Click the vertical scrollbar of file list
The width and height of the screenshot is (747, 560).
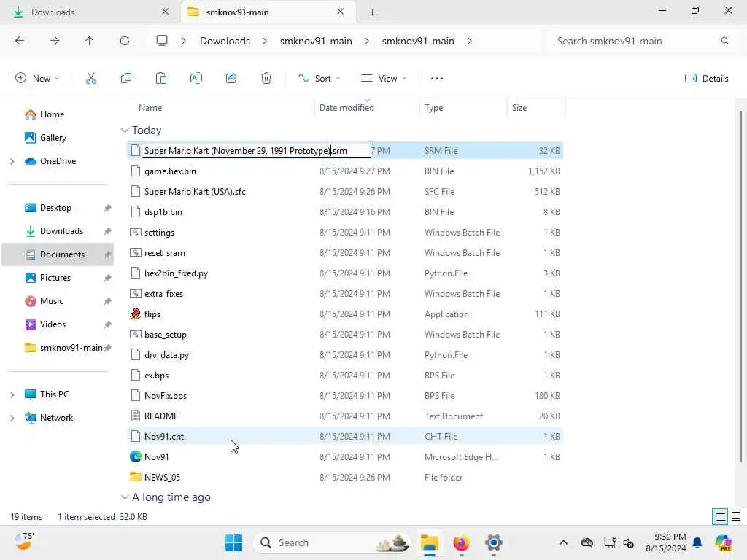741,286
